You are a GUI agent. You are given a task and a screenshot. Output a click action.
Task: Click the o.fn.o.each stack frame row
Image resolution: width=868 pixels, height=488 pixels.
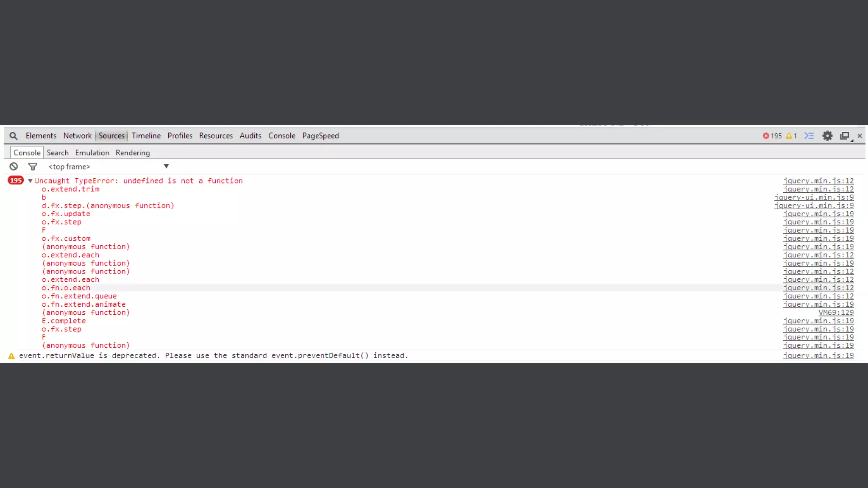66,288
